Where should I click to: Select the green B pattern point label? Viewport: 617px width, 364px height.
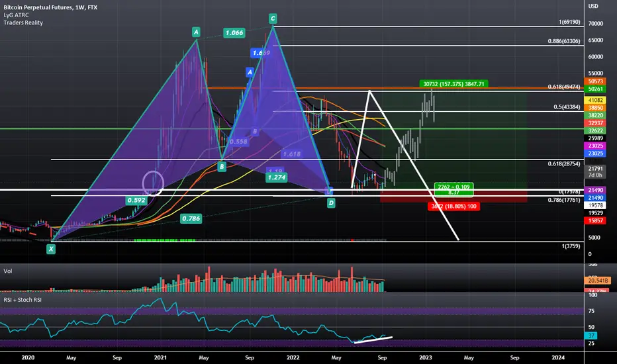pyautogui.click(x=222, y=167)
